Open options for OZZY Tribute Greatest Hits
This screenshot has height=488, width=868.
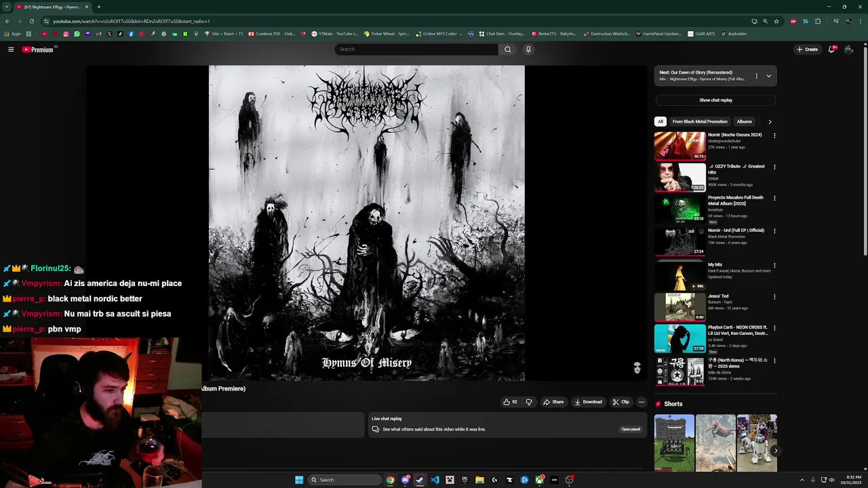point(774,167)
